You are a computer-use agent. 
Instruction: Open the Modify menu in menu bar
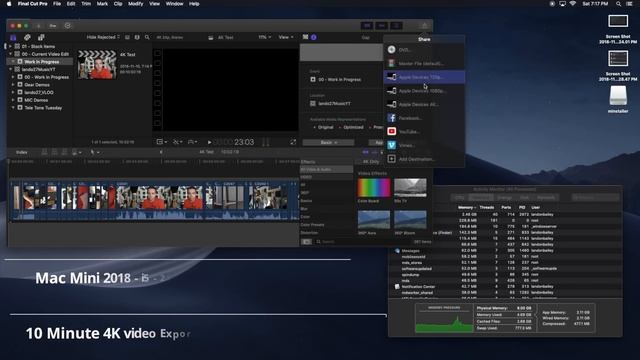[136, 4]
